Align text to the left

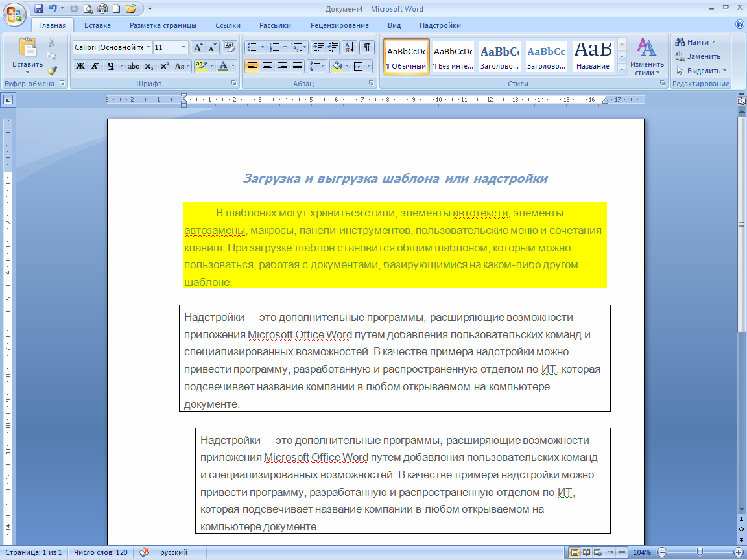(x=252, y=66)
